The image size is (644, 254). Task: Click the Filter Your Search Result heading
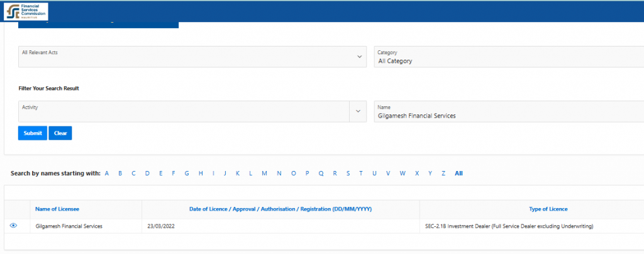(x=48, y=88)
